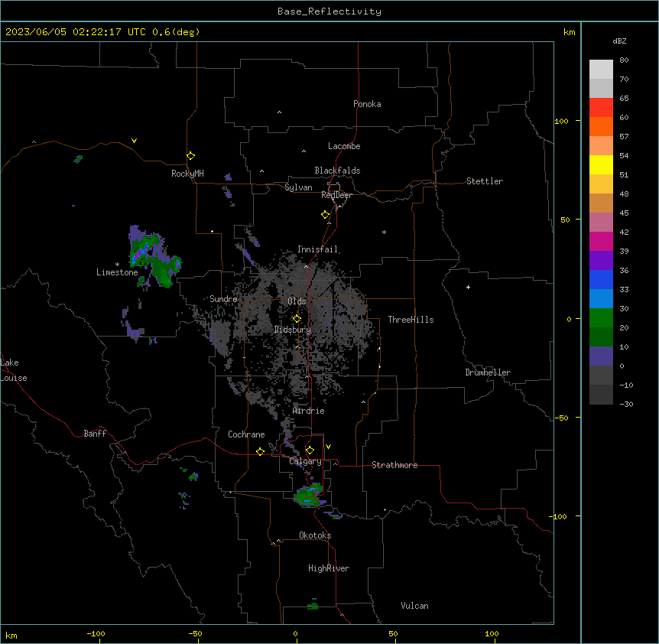659x644 pixels.
Task: Click the Sylvan label
Action: 298,187
